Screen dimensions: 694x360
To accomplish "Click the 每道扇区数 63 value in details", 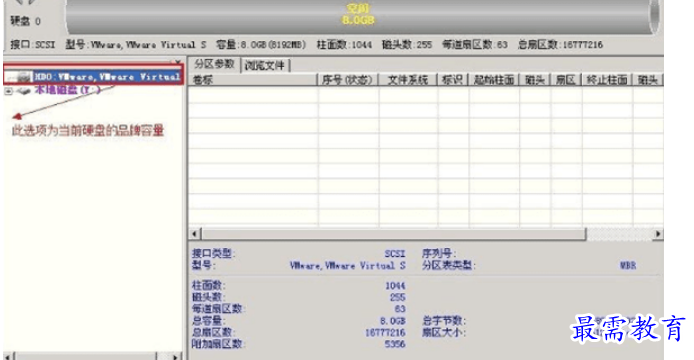I will coord(400,309).
